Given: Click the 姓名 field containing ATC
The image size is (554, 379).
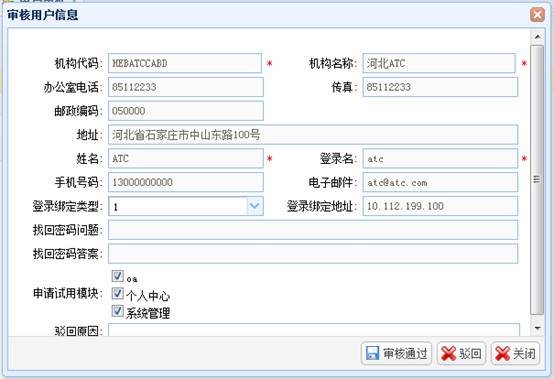Looking at the screenshot, I should click(x=186, y=158).
